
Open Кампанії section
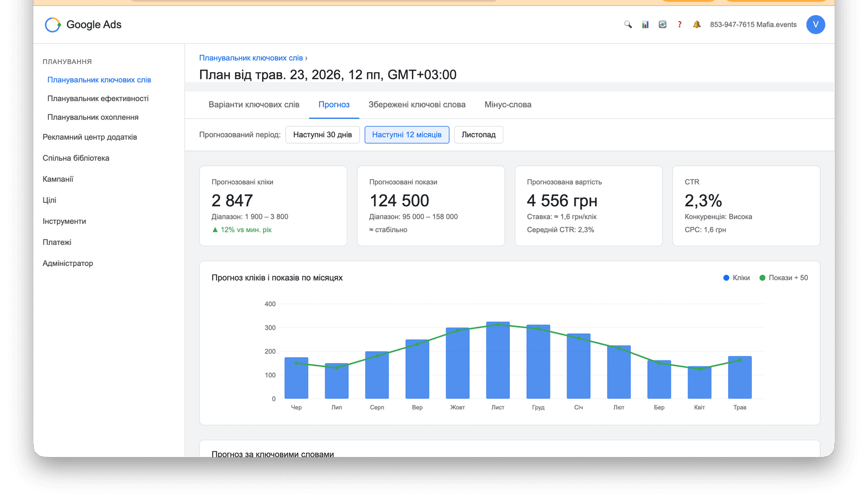[x=58, y=179]
